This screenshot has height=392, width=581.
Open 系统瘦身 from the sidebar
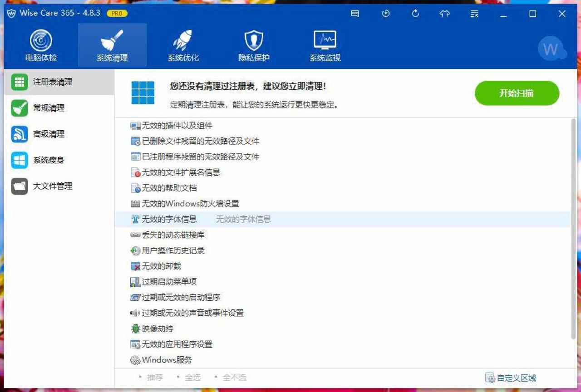pyautogui.click(x=49, y=160)
